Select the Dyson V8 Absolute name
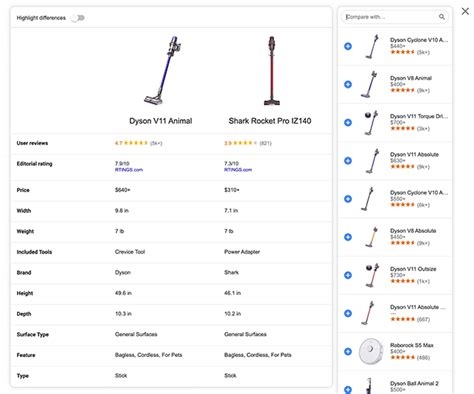 [x=413, y=231]
